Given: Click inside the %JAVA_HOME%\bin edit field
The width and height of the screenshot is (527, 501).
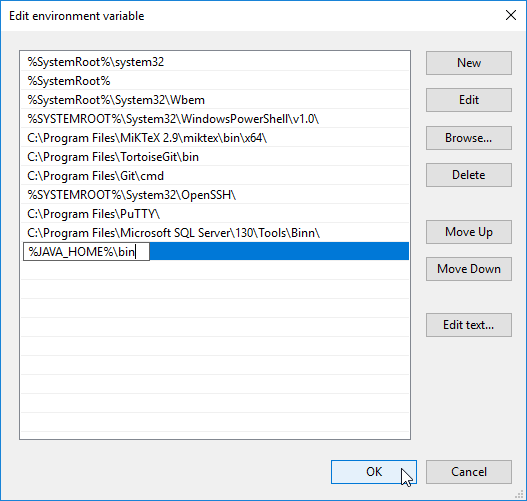Looking at the screenshot, I should click(86, 252).
